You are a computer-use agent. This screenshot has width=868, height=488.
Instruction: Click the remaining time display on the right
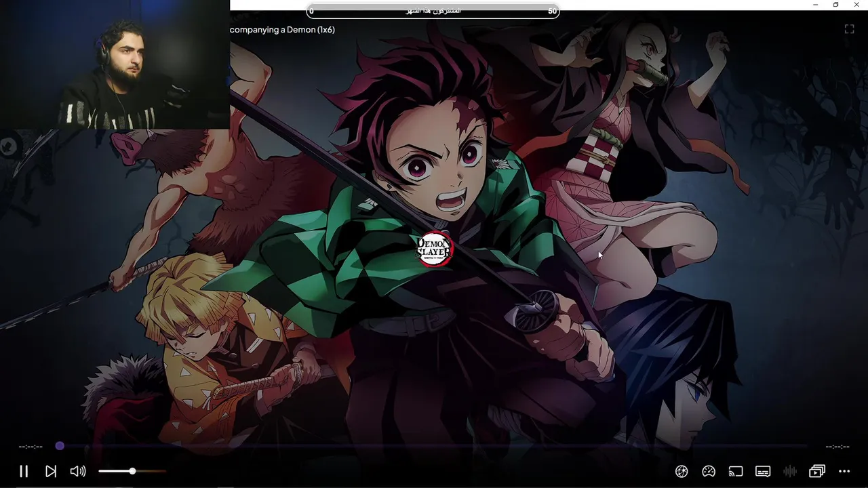click(x=837, y=447)
